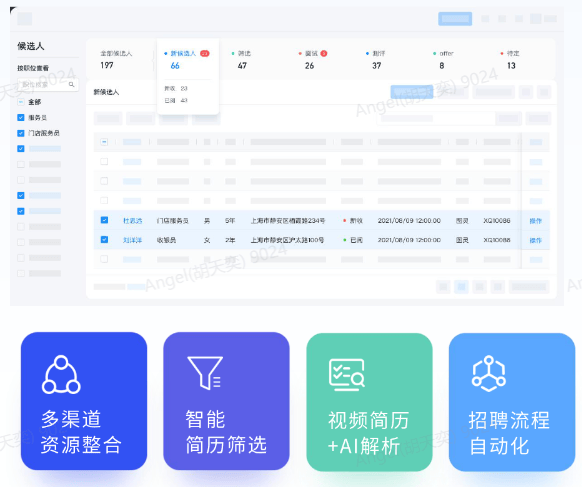The width and height of the screenshot is (582, 487).
Task: Deselect the row checkbox for 刘洋洋
Action: coord(104,240)
